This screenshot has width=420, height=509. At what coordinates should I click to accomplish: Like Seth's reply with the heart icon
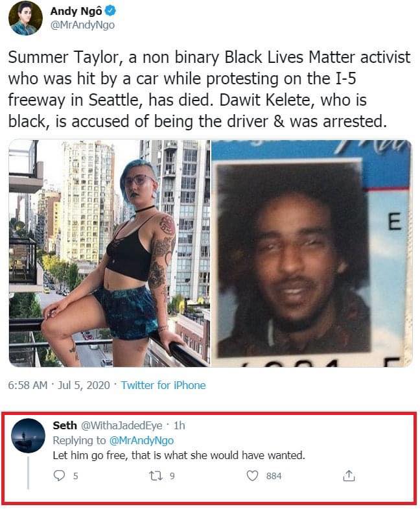252,475
